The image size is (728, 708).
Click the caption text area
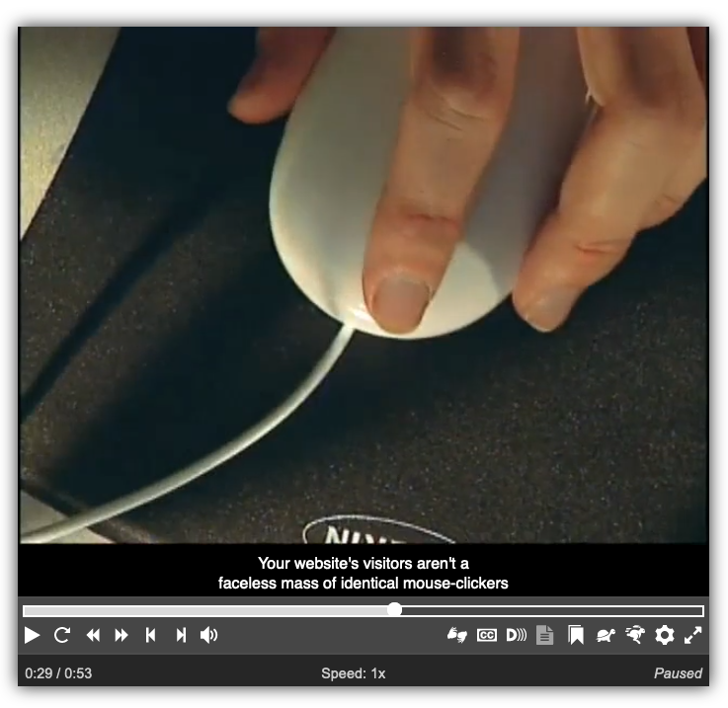point(364,573)
